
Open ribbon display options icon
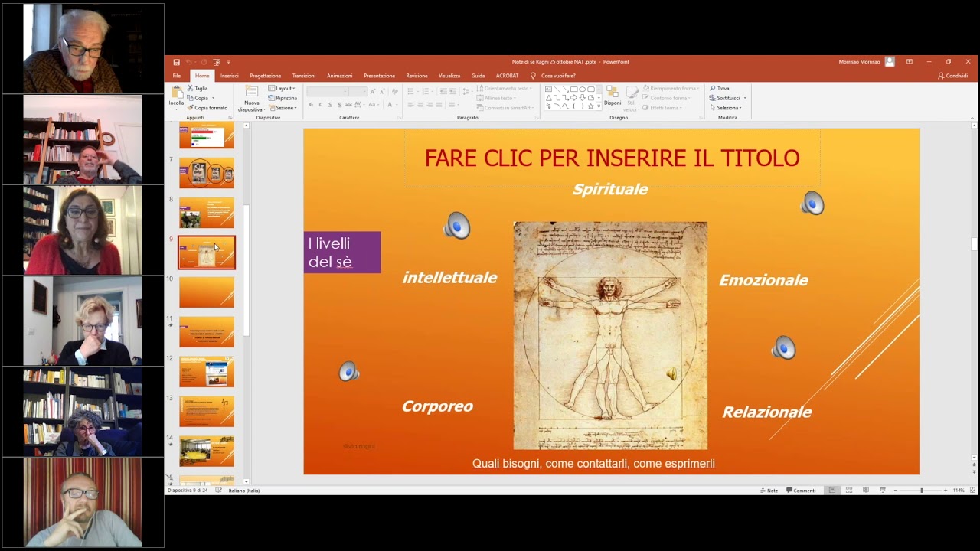click(x=909, y=62)
